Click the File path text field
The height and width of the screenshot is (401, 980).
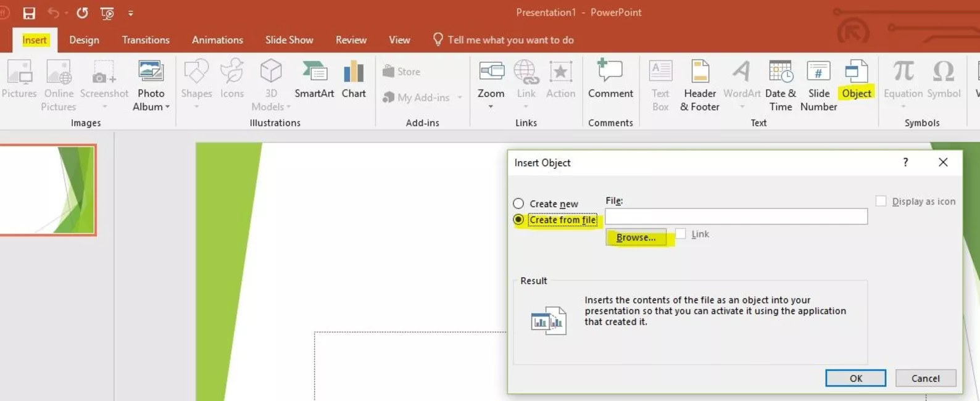click(736, 217)
